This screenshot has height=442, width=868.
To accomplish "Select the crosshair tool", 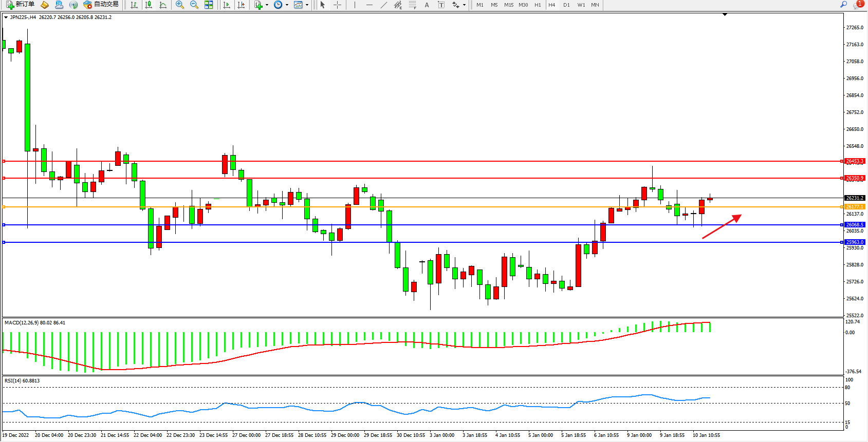I will pos(337,5).
